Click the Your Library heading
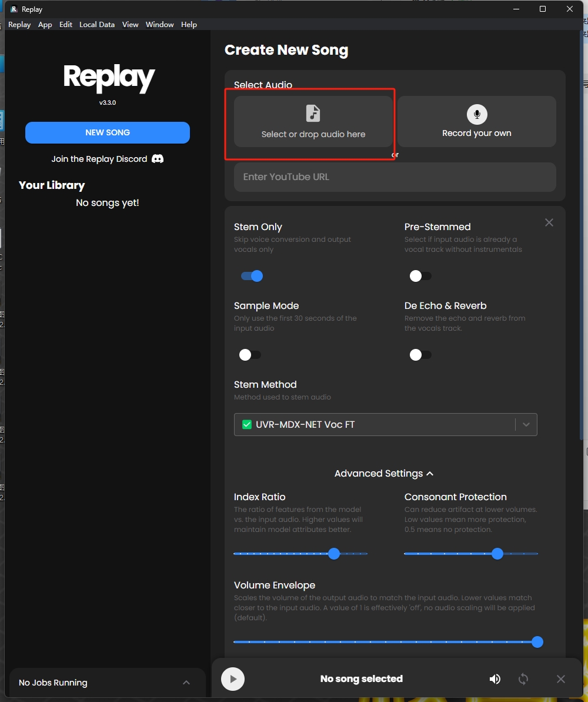Image resolution: width=588 pixels, height=702 pixels. point(52,185)
